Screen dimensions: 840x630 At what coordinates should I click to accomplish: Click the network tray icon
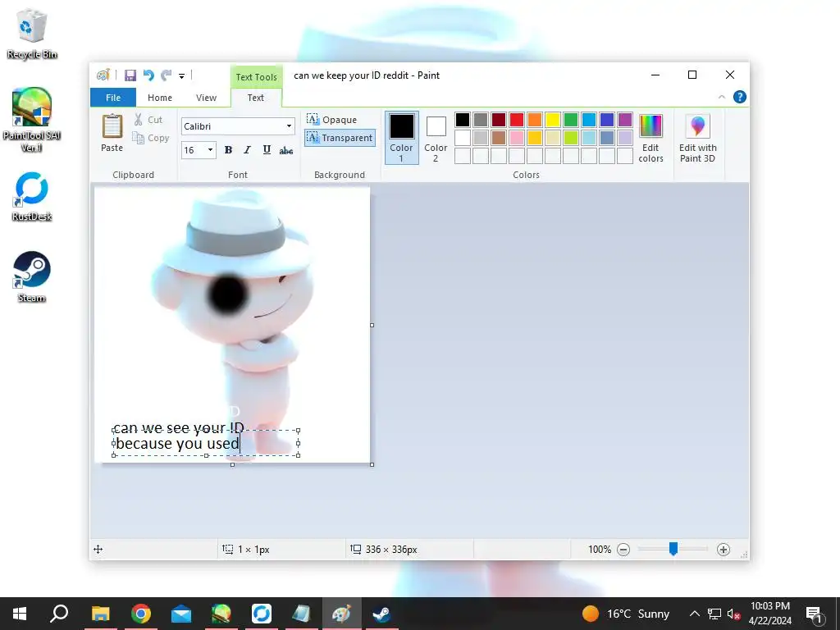tap(714, 614)
